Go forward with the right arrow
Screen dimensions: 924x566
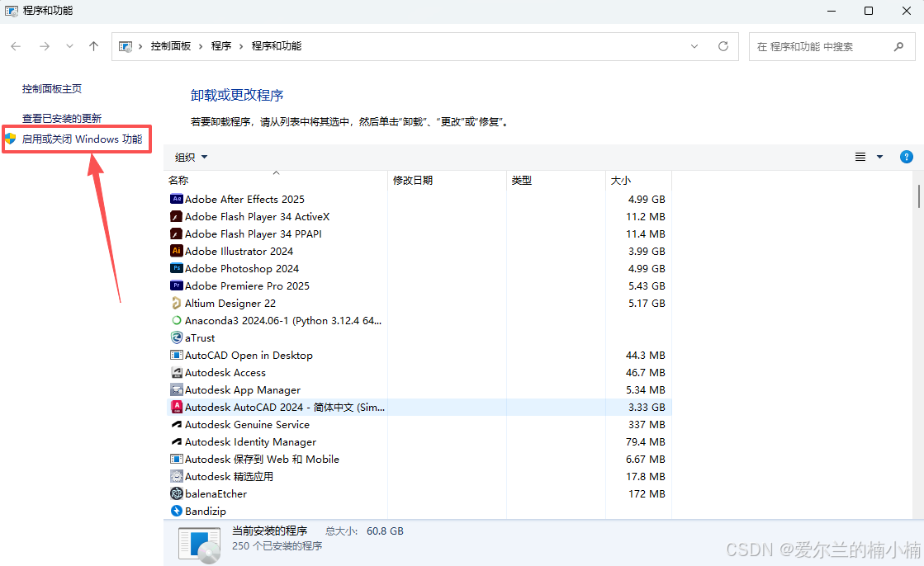point(45,46)
